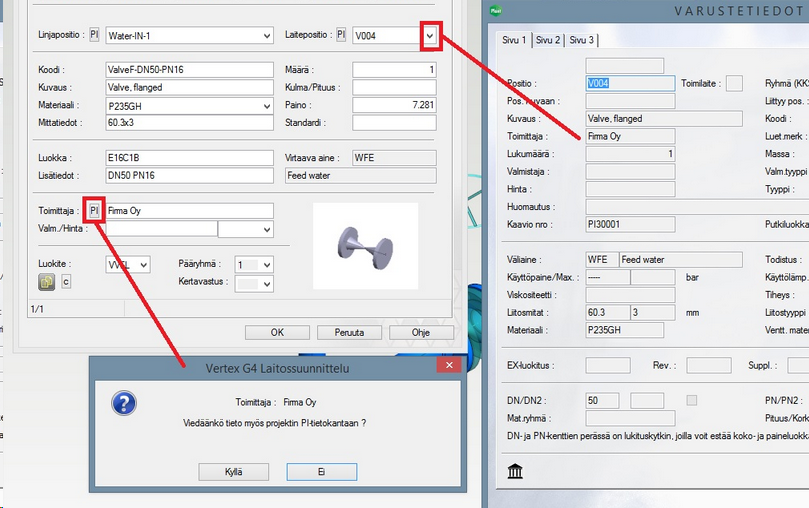Click the Peruuta button
This screenshot has height=508, width=809.
point(349,333)
